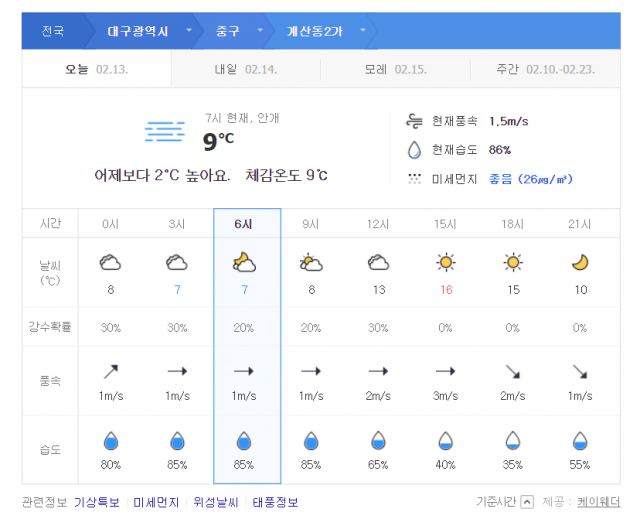Click the cloudy icon at 3시
Viewport: 640px width, 519px height.
pos(177,263)
